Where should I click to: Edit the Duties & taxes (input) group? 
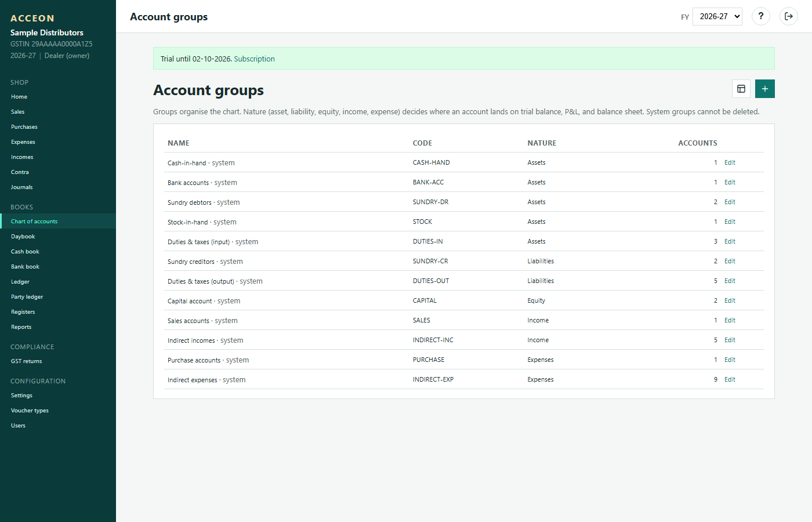coord(730,241)
